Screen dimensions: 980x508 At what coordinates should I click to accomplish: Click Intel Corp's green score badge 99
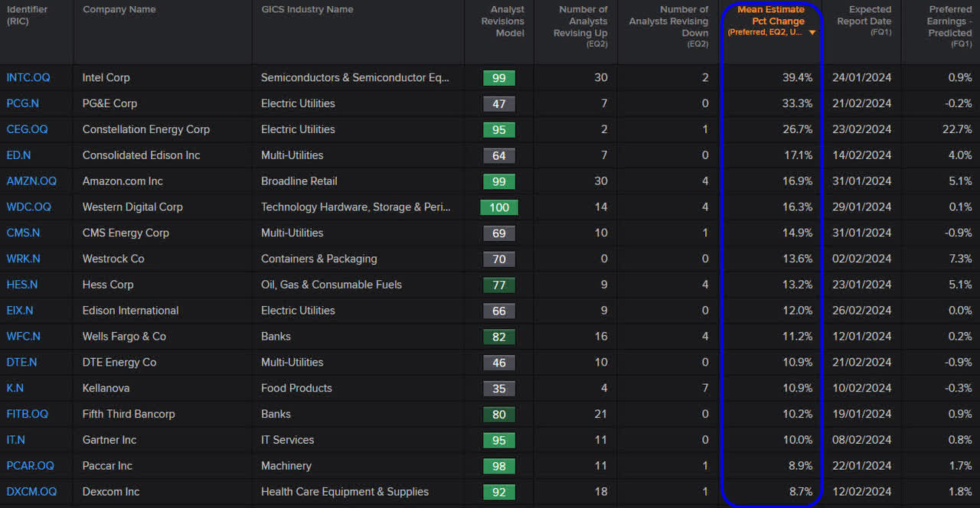(498, 77)
